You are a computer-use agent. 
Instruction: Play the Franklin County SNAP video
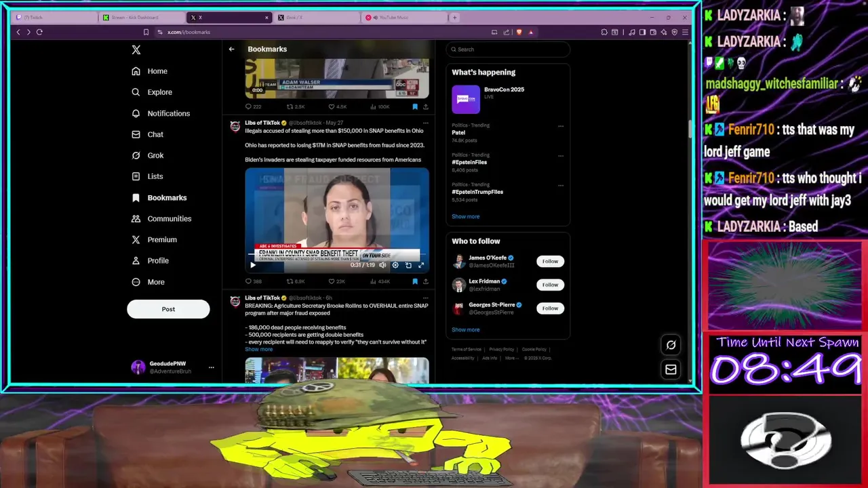tap(253, 266)
